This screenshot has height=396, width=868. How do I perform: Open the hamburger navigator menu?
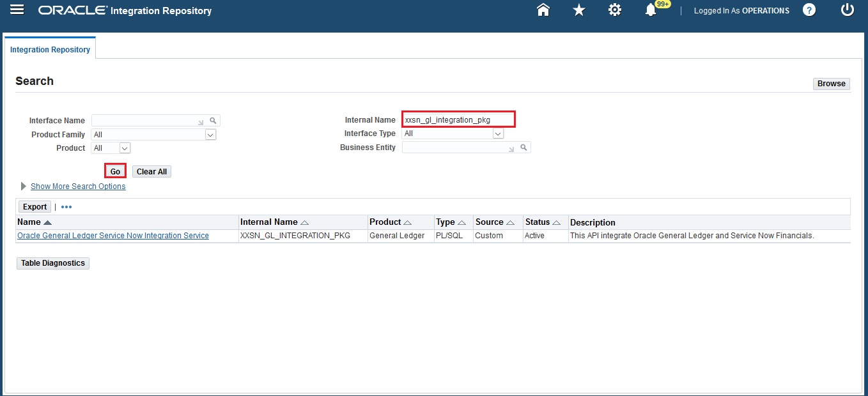click(x=17, y=10)
